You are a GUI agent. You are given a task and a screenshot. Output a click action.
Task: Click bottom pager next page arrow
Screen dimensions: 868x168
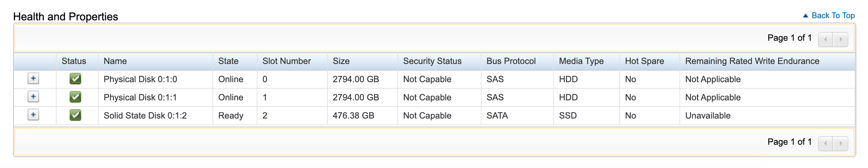click(840, 143)
